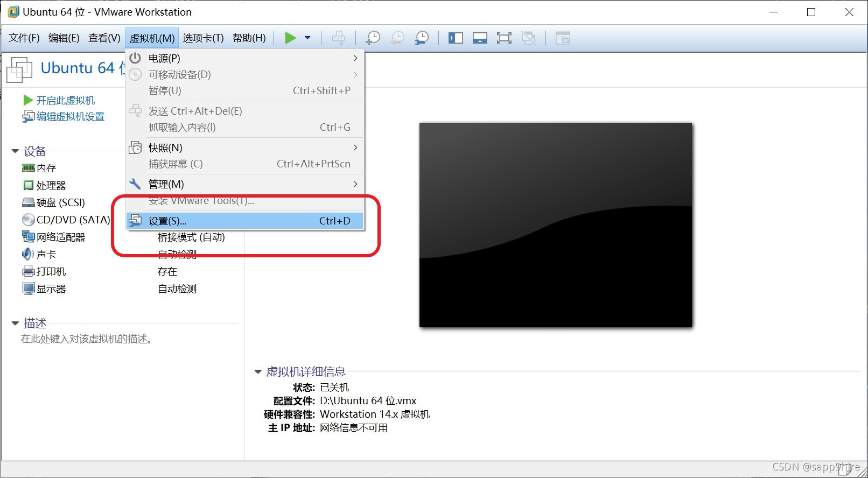
Task: Click the Workstation 14.x 虚拟机 compatibility text
Action: pos(375,414)
